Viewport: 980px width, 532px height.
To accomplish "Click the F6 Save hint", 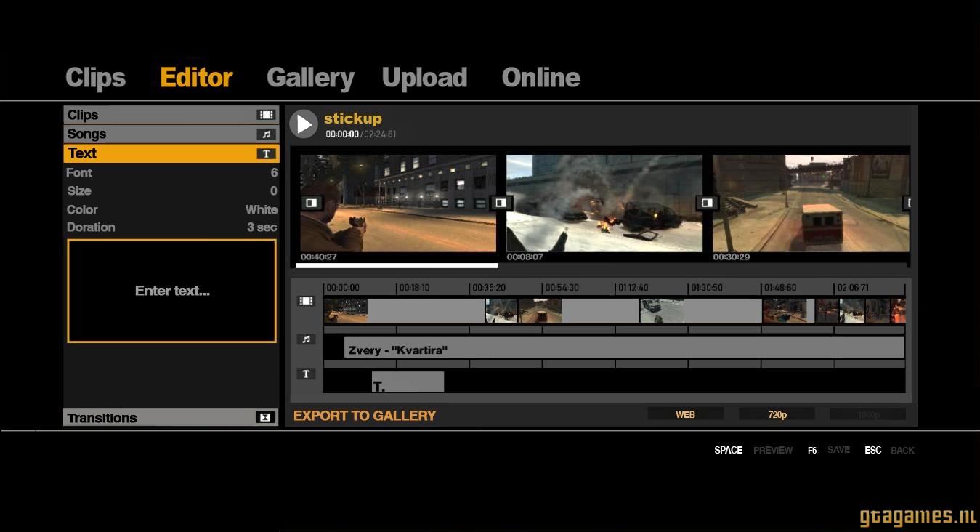I will click(x=829, y=450).
